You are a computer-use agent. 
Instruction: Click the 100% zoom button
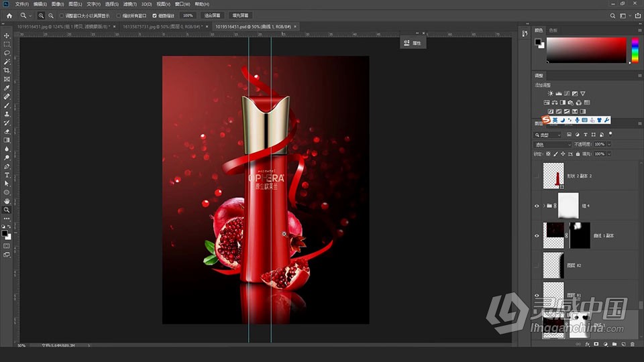pos(188,15)
